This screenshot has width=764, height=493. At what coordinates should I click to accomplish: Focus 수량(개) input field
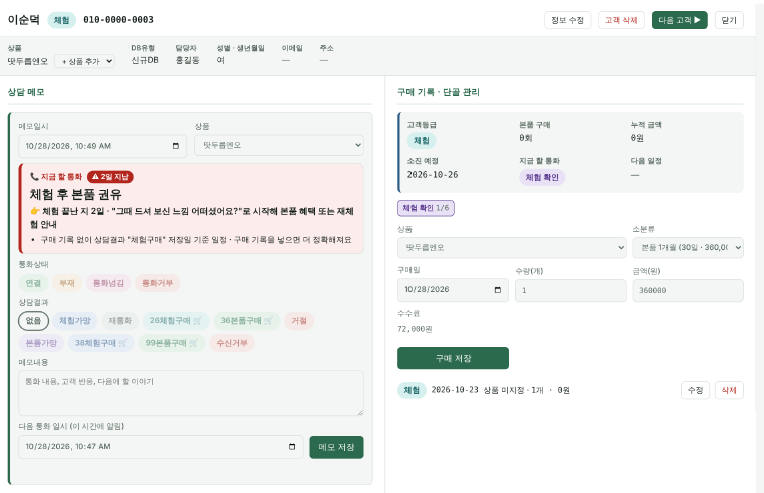pyautogui.click(x=571, y=290)
